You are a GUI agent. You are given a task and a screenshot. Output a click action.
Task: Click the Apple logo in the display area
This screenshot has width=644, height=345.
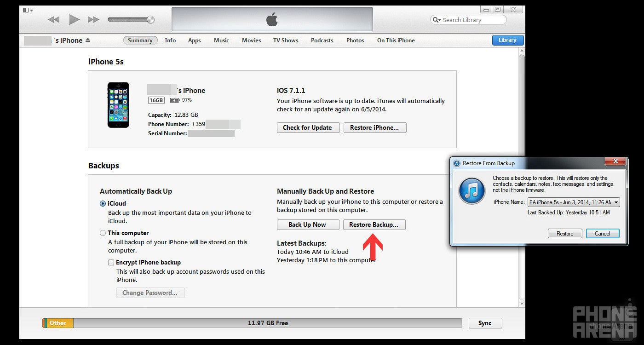coord(272,19)
